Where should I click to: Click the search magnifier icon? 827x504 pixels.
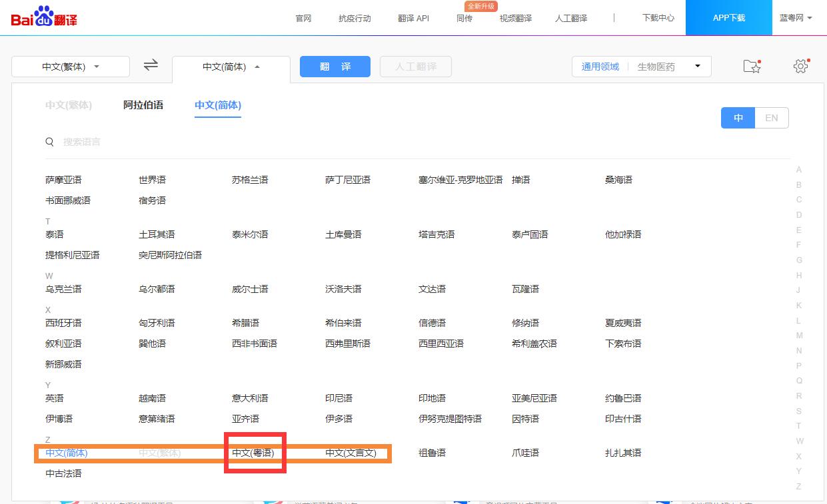click(x=50, y=142)
